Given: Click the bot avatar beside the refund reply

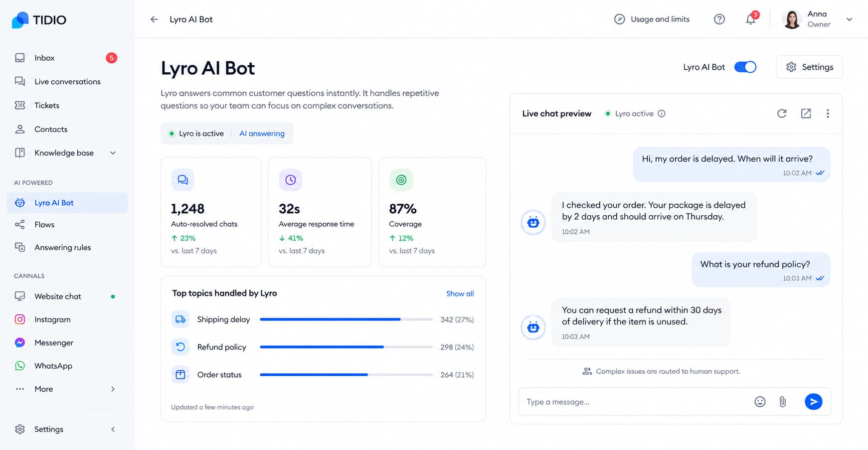Looking at the screenshot, I should pos(533,327).
